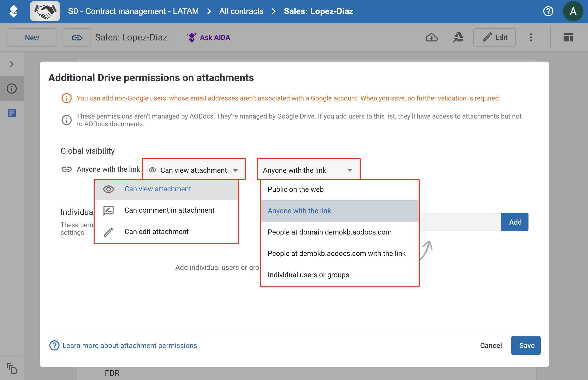Click the document notes icon in sidebar
This screenshot has width=588, height=380.
pyautogui.click(x=12, y=113)
